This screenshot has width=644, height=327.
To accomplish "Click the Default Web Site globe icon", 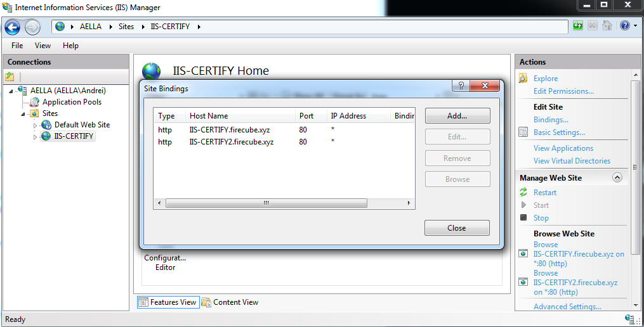I will 47,125.
